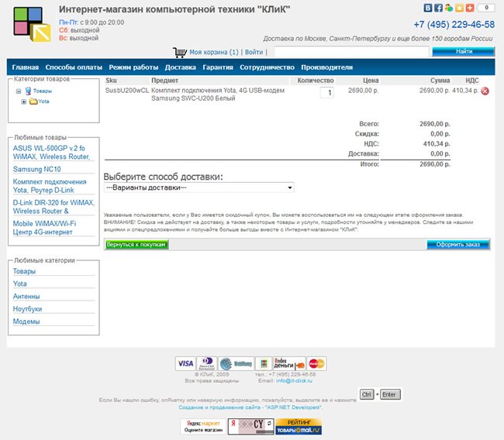The image size is (504, 440).
Task: Click Оформить заказ button
Action: [x=458, y=245]
